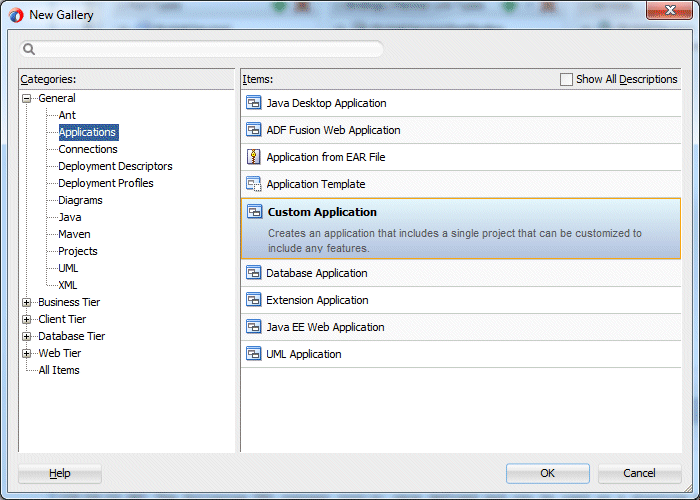Choose Java Desktop Application item text

pos(326,103)
